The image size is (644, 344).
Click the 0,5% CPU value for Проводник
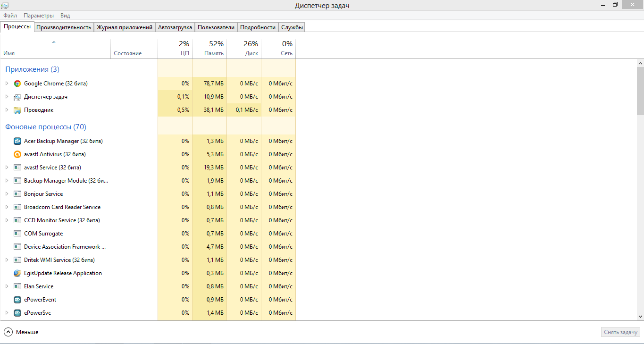click(183, 110)
